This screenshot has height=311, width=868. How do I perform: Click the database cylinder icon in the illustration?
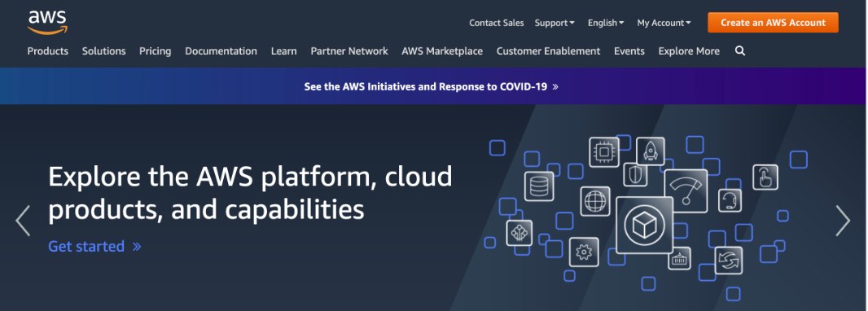(x=538, y=186)
